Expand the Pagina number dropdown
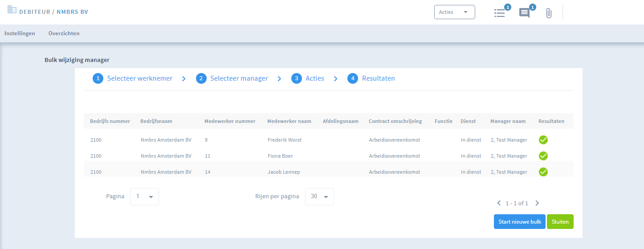Viewport: 644px width, 249px height. pyautogui.click(x=144, y=196)
